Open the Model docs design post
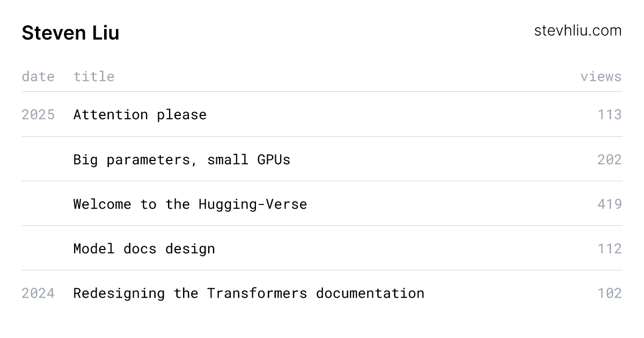The image size is (644, 338). click(x=144, y=248)
